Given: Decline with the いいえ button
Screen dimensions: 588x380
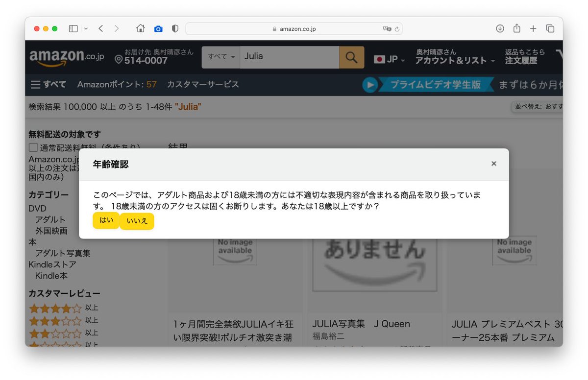Looking at the screenshot, I should [137, 221].
